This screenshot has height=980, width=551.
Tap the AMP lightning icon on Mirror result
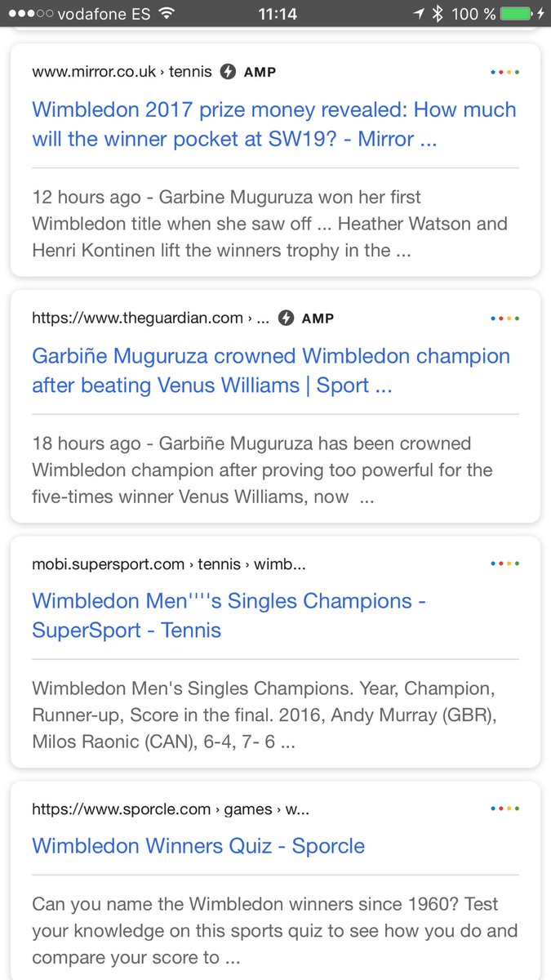pos(229,72)
